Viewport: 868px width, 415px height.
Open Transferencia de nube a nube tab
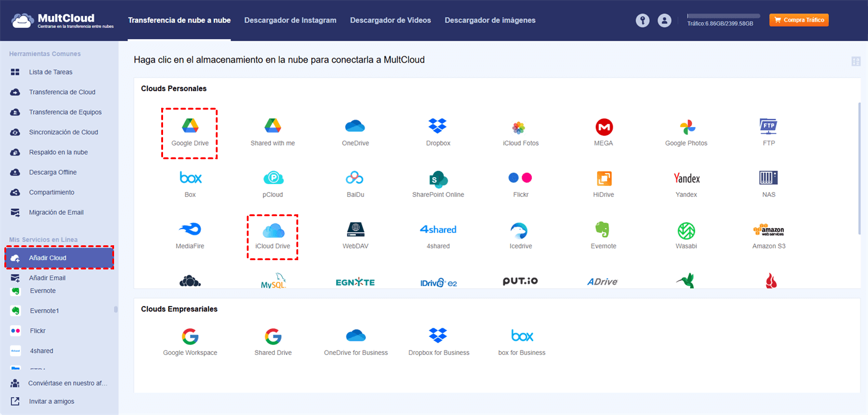coord(179,20)
